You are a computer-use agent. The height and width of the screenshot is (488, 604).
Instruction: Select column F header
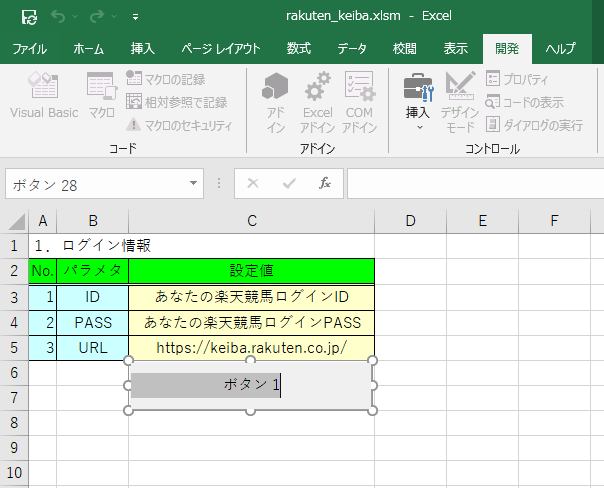pyautogui.click(x=554, y=221)
